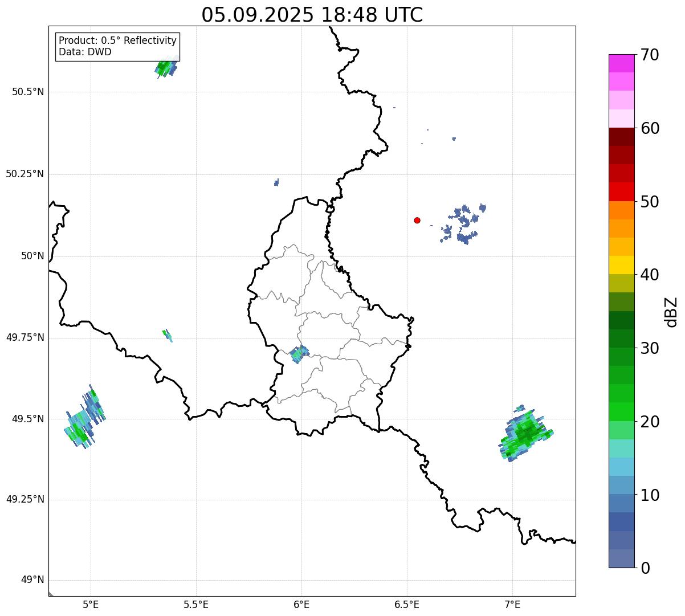The height and width of the screenshot is (616, 685).
Task: Select the large green radar echo near 7°E
Action: tap(525, 434)
